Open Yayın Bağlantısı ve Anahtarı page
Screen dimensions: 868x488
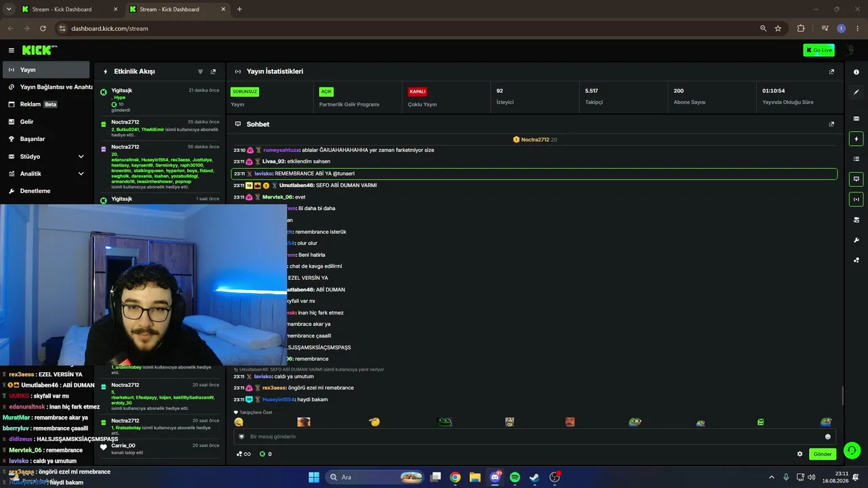tap(46, 87)
